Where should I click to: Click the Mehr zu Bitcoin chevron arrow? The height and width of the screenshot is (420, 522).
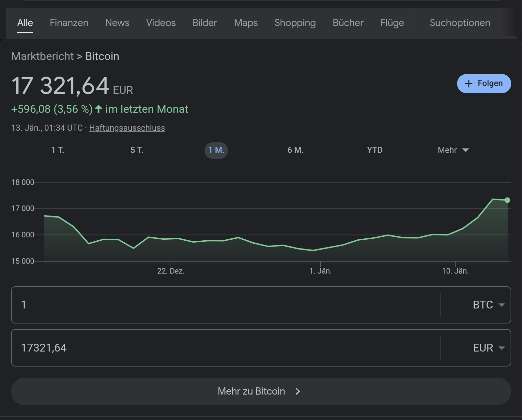tap(298, 391)
